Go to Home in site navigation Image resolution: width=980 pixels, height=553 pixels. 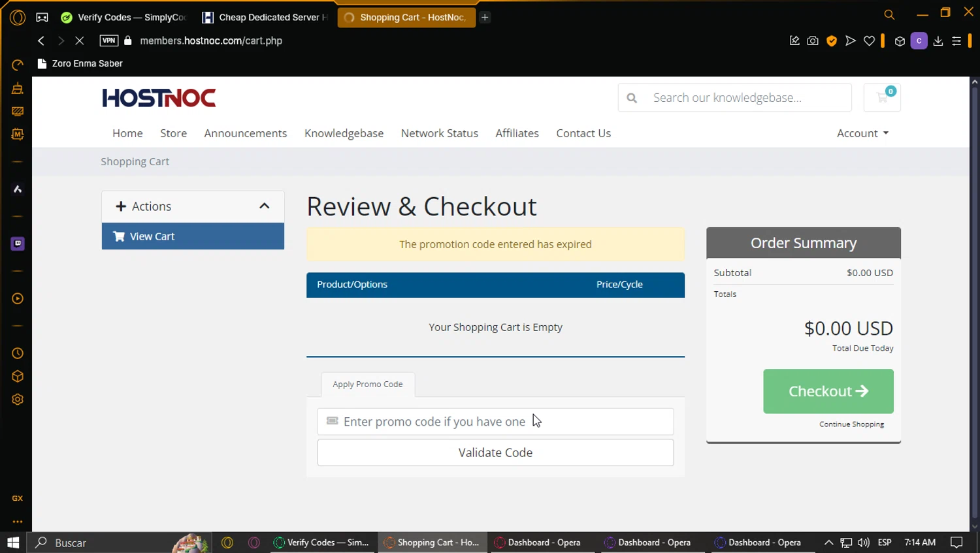click(x=127, y=133)
